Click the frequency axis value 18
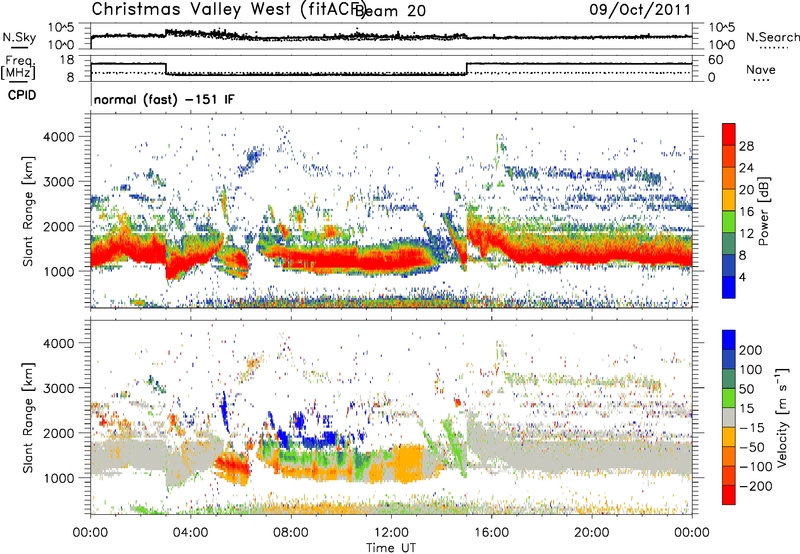This screenshot has width=800, height=554. [67, 60]
